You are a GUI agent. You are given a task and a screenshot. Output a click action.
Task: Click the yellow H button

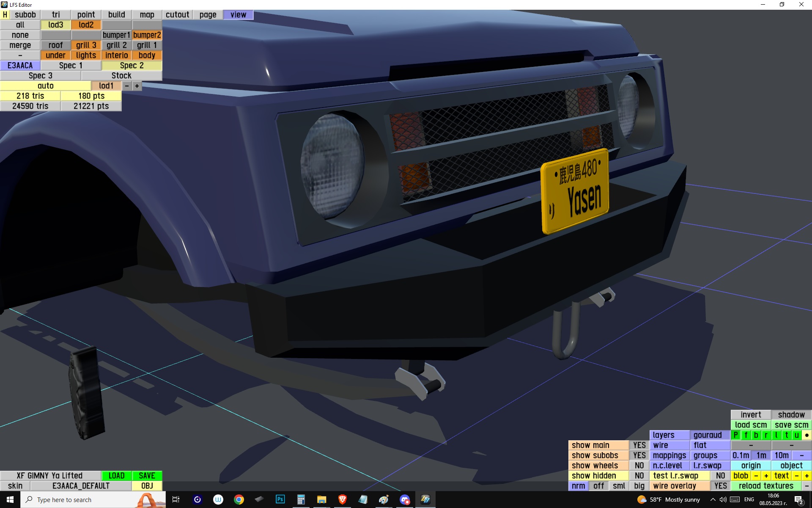click(x=5, y=14)
